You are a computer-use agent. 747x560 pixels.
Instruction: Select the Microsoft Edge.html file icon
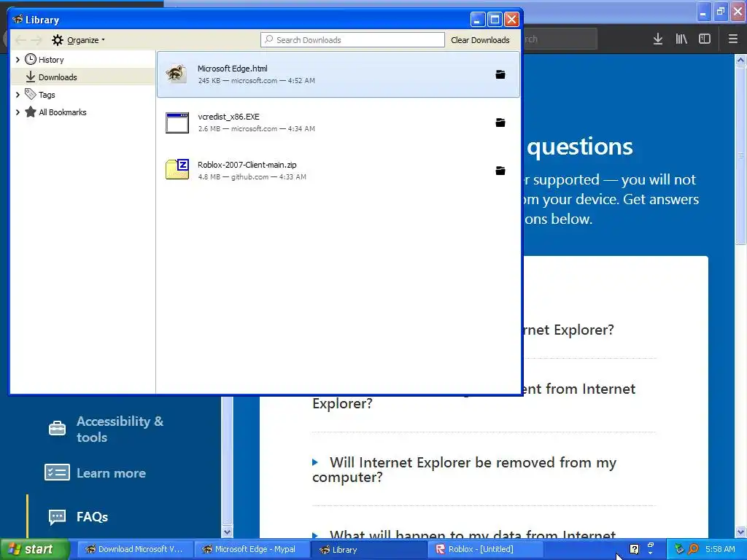[177, 74]
